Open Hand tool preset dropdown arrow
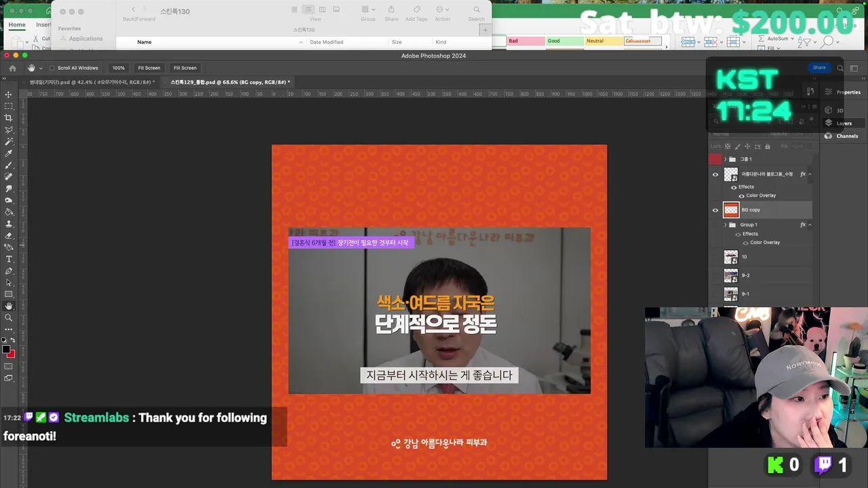 click(41, 68)
